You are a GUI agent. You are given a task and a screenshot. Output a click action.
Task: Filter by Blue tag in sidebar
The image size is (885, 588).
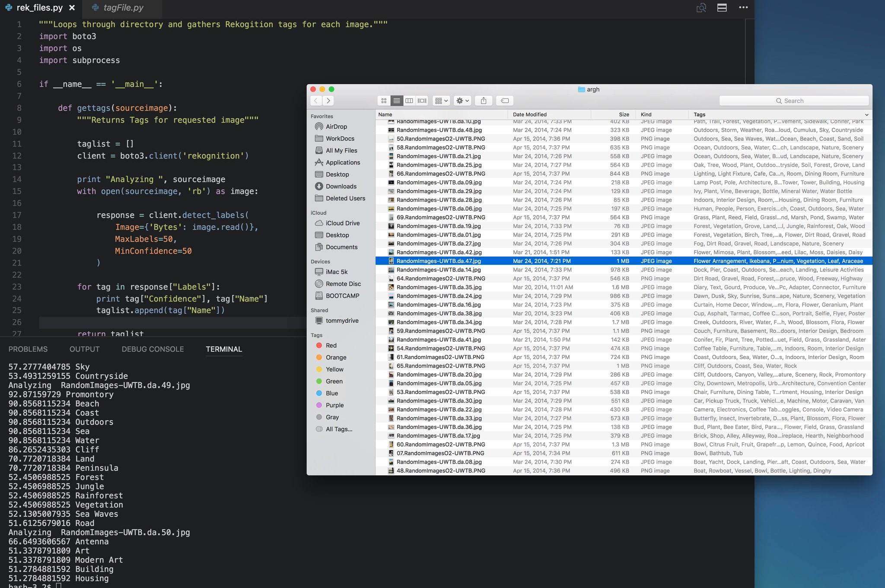[332, 393]
